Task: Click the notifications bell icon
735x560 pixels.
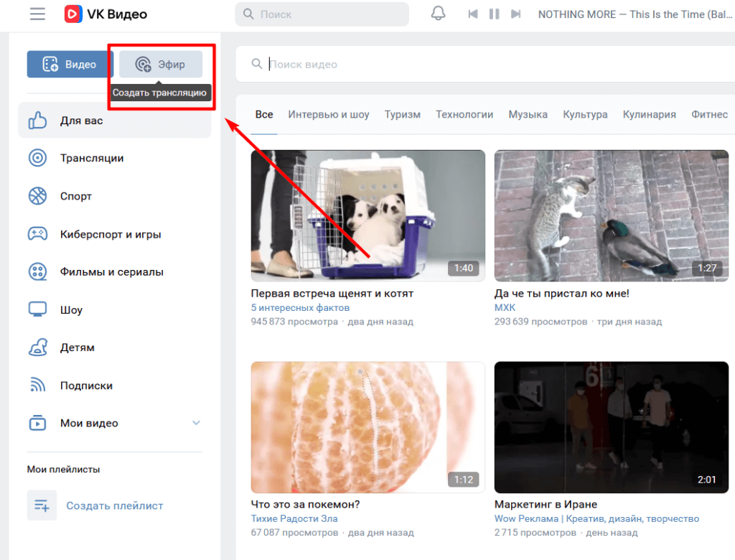Action: [438, 14]
